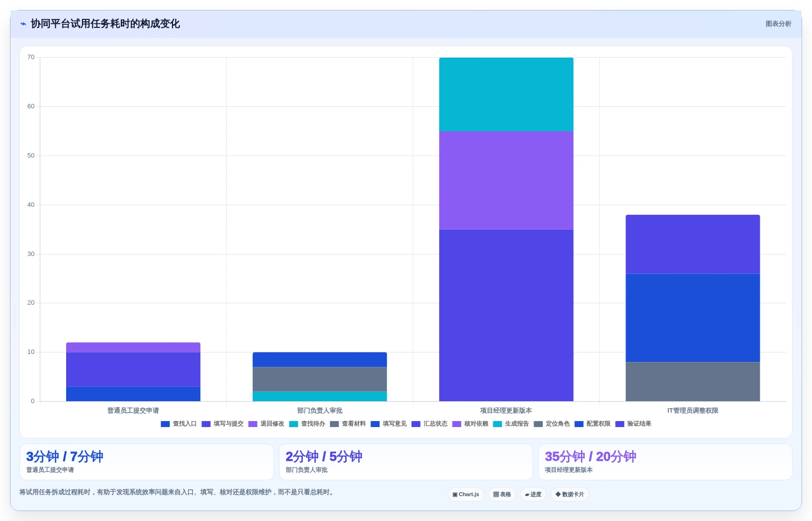Click the large indigo 汇总状态 bar segment
This screenshot has width=812, height=521.
point(506,315)
